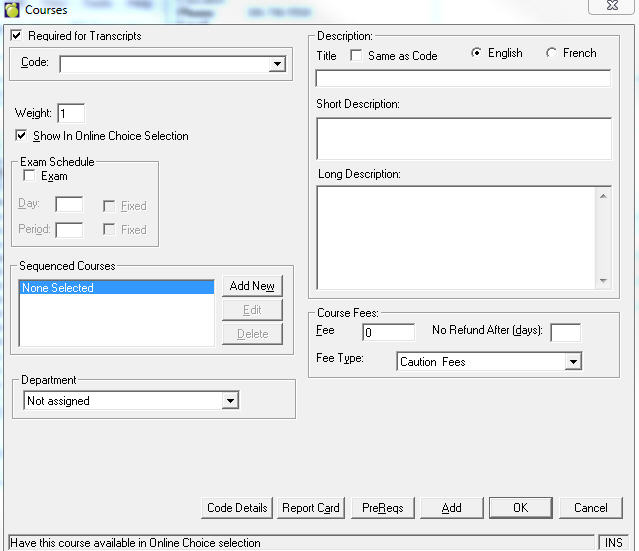Image resolution: width=639 pixels, height=551 pixels.
Task: Check the Same as Code box
Action: (356, 56)
